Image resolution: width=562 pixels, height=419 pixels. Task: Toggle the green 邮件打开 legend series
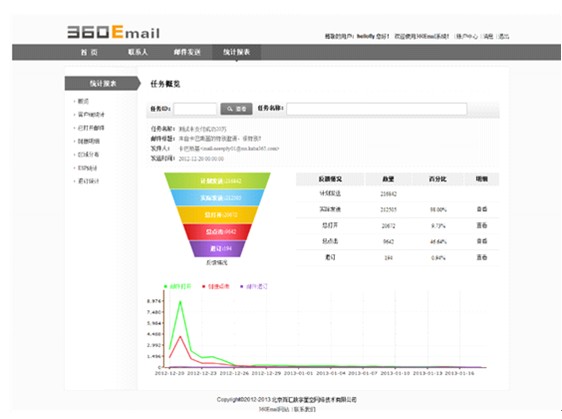click(x=177, y=286)
